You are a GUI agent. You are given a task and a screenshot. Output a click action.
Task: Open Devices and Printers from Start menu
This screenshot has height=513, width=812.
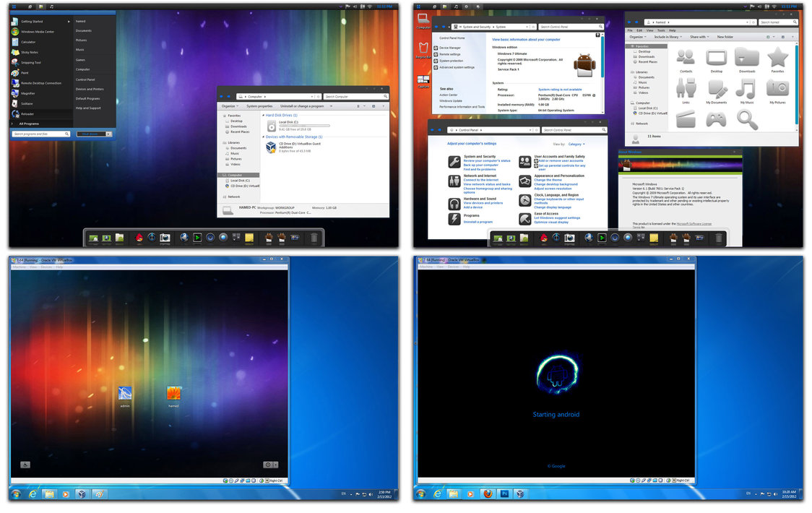point(90,89)
